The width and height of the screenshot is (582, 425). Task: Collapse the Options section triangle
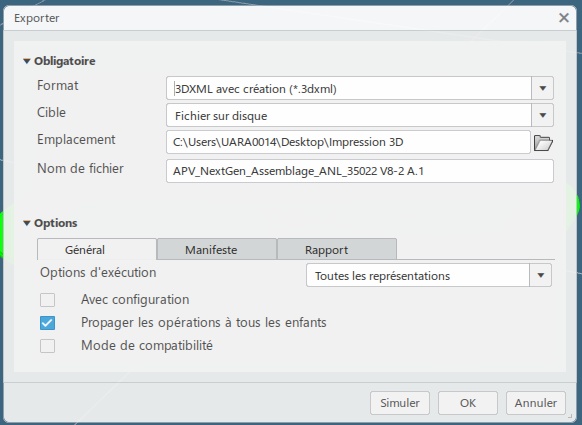pos(27,223)
